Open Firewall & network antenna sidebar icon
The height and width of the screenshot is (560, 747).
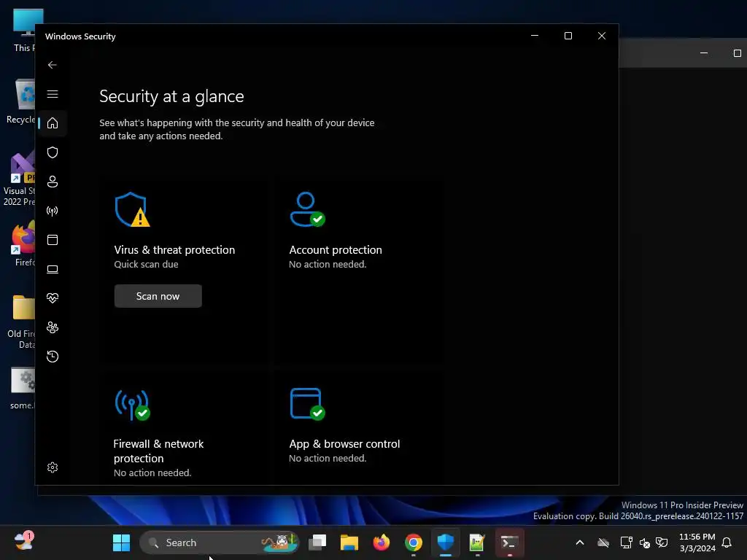pos(53,211)
